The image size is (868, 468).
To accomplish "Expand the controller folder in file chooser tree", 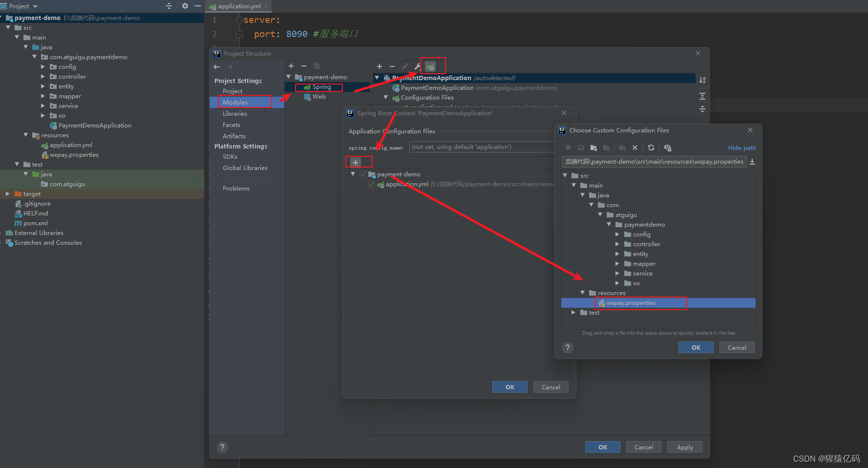I will 617,244.
